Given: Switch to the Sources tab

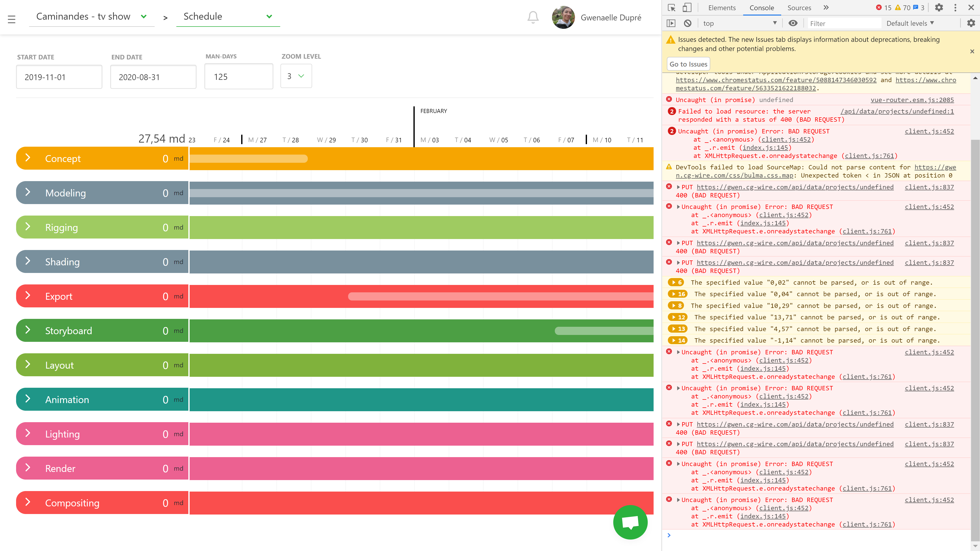Looking at the screenshot, I should [x=799, y=7].
